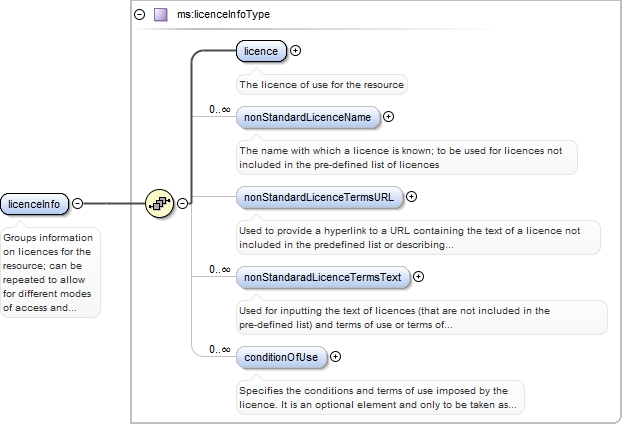Collapse the sequence compositor branch
This screenshot has width=623, height=425.
(182, 204)
